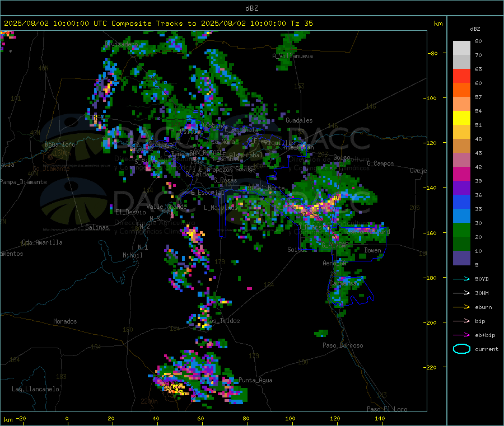Click the 'Pampa_Diamante' map label

tap(24, 182)
